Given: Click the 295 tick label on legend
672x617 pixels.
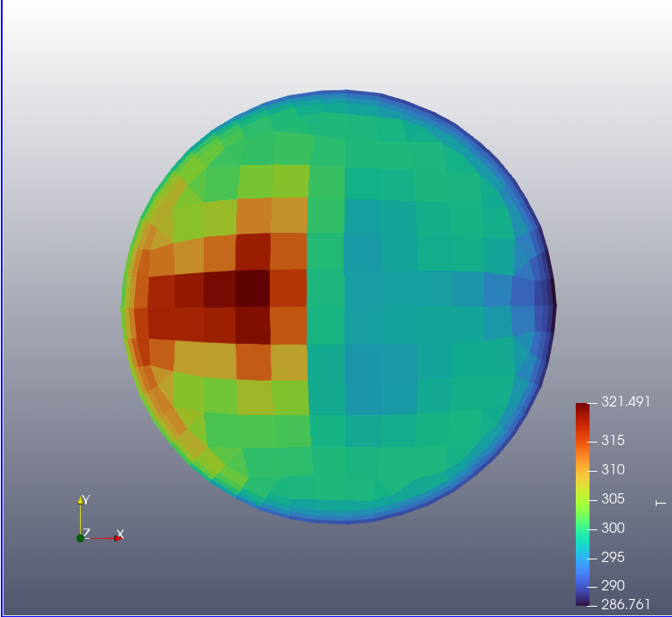Looking at the screenshot, I should tap(613, 558).
